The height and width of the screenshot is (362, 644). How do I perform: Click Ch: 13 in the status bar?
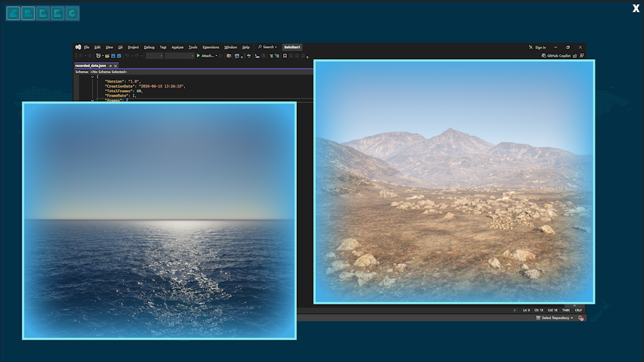539,310
